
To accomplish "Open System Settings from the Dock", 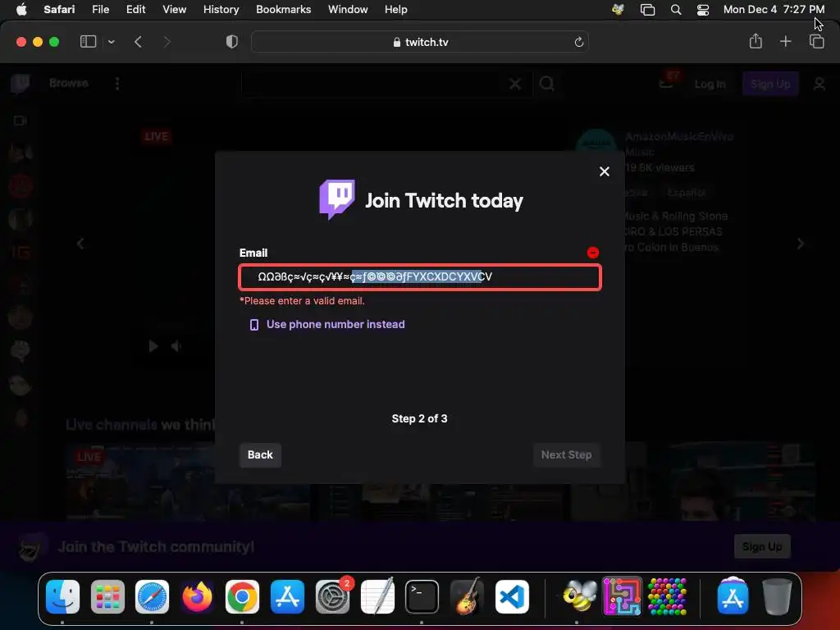I will 332,596.
